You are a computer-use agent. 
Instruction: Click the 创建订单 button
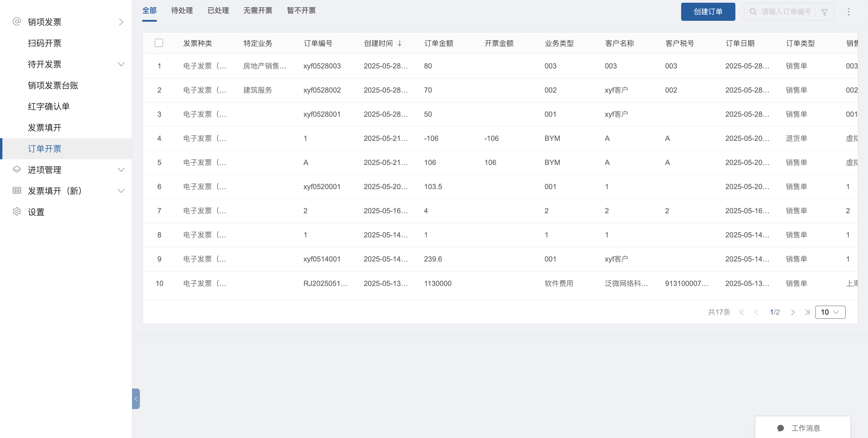click(x=708, y=12)
